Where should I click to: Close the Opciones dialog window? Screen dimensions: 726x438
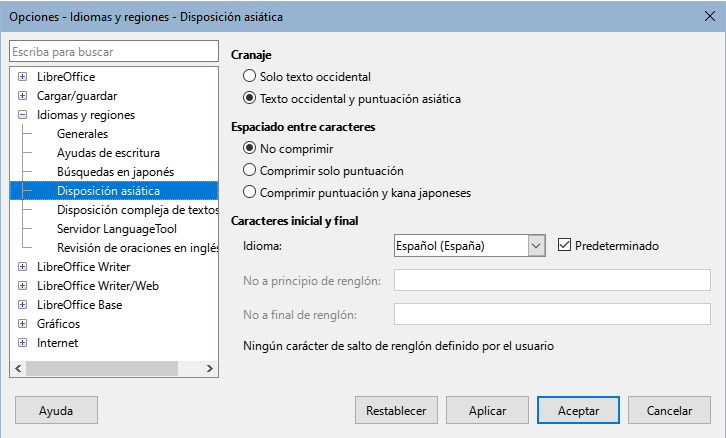click(709, 16)
